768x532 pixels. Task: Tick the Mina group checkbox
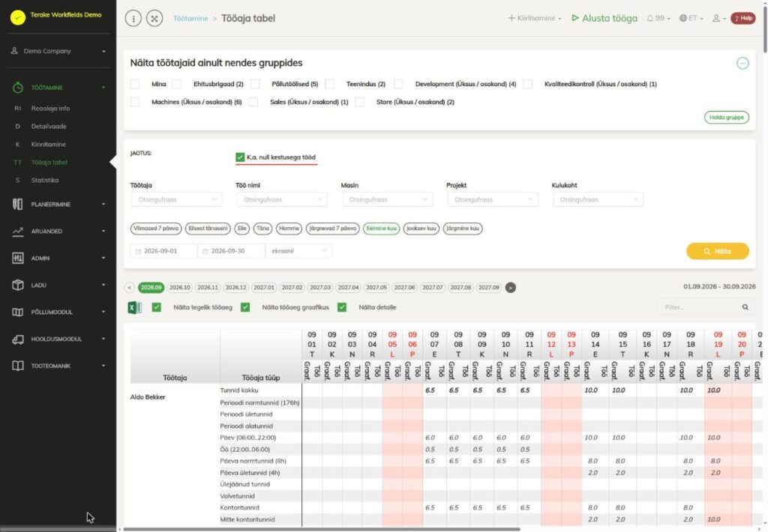click(x=135, y=84)
